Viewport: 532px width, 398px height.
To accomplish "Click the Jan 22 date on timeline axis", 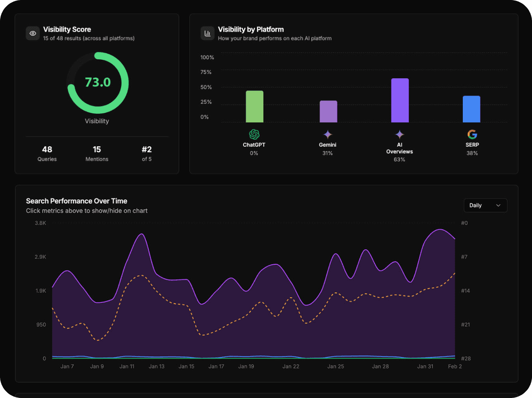I will click(x=291, y=366).
